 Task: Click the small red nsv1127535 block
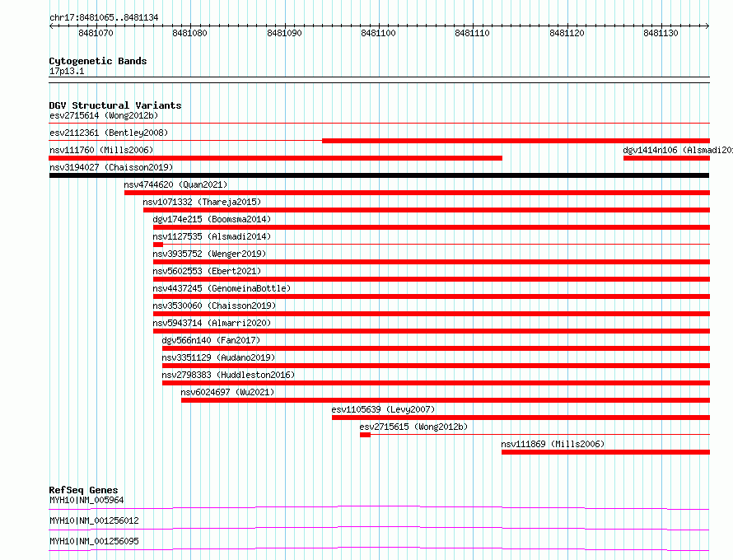158,245
